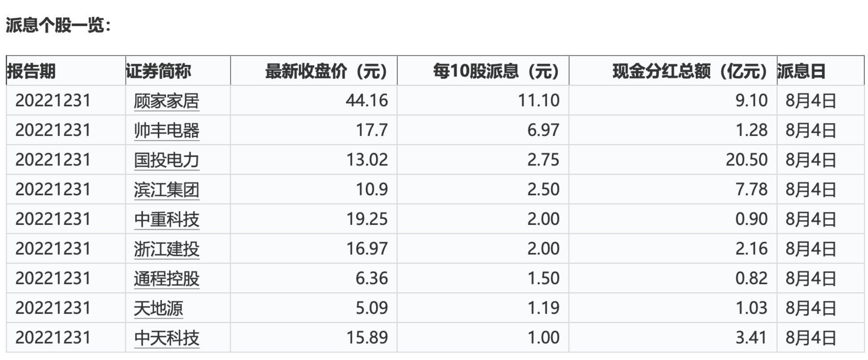Open the 通程控股 stock link
The width and height of the screenshot is (868, 360).
tap(166, 279)
